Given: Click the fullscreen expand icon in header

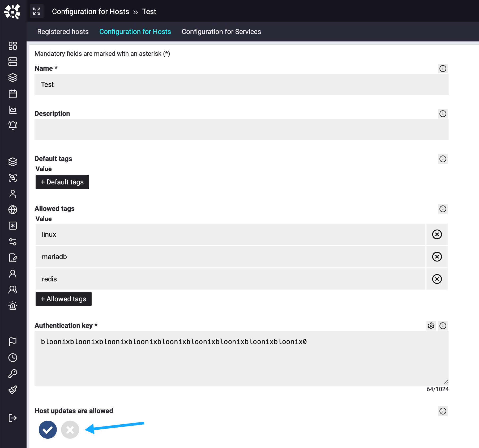Looking at the screenshot, I should click(x=37, y=11).
